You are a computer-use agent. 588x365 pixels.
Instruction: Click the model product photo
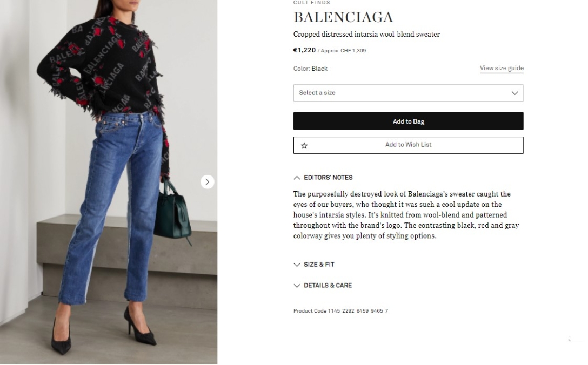[x=109, y=182]
